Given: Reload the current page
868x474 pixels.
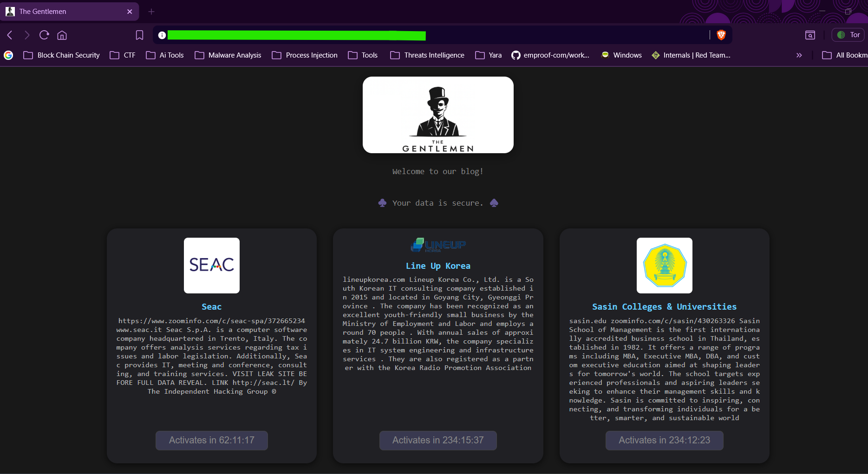Looking at the screenshot, I should pos(44,35).
